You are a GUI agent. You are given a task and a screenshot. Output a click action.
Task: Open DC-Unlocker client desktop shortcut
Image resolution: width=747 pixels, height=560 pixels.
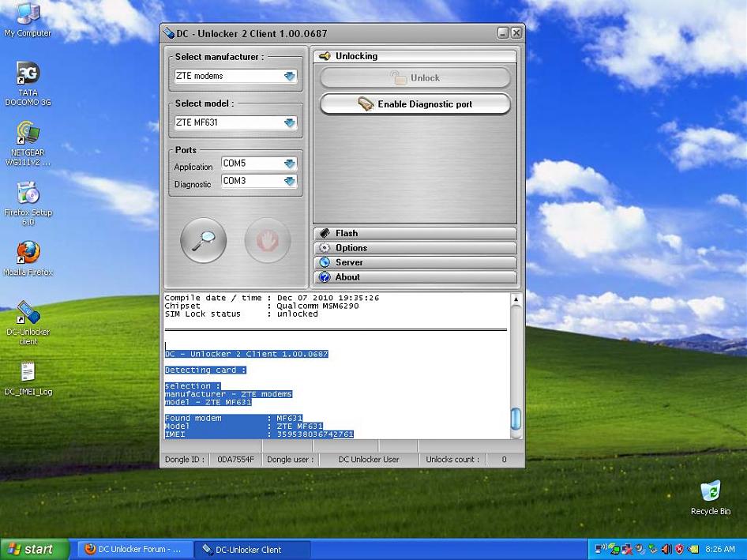tap(28, 314)
